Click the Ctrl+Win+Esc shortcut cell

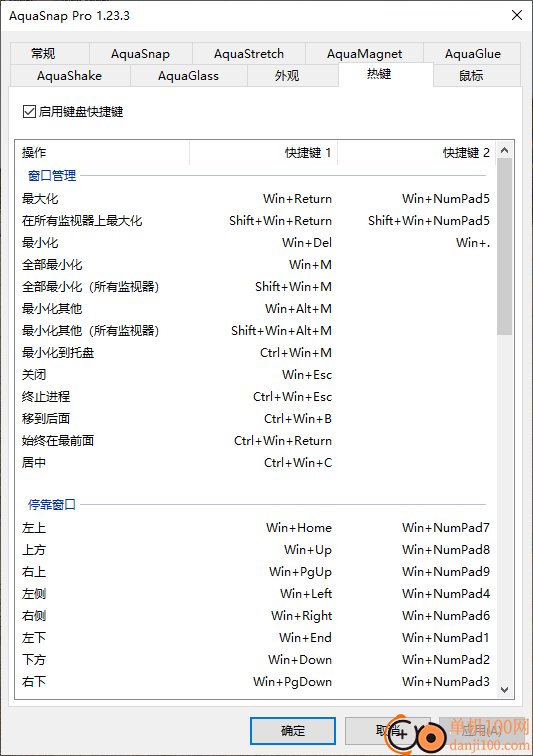tap(293, 397)
